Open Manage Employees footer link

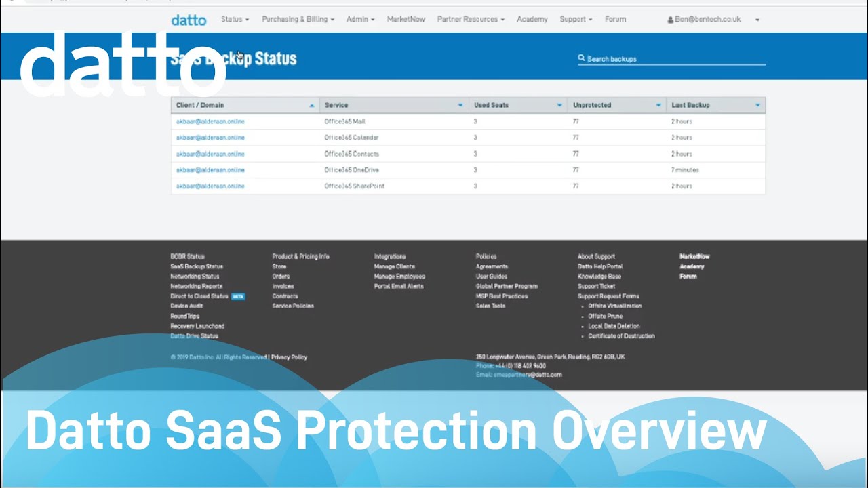(399, 277)
